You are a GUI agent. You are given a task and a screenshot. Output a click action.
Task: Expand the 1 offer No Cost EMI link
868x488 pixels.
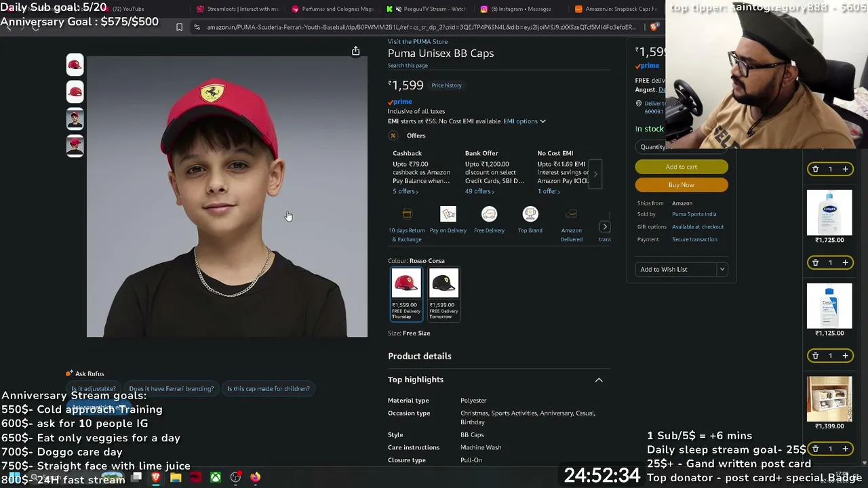549,192
